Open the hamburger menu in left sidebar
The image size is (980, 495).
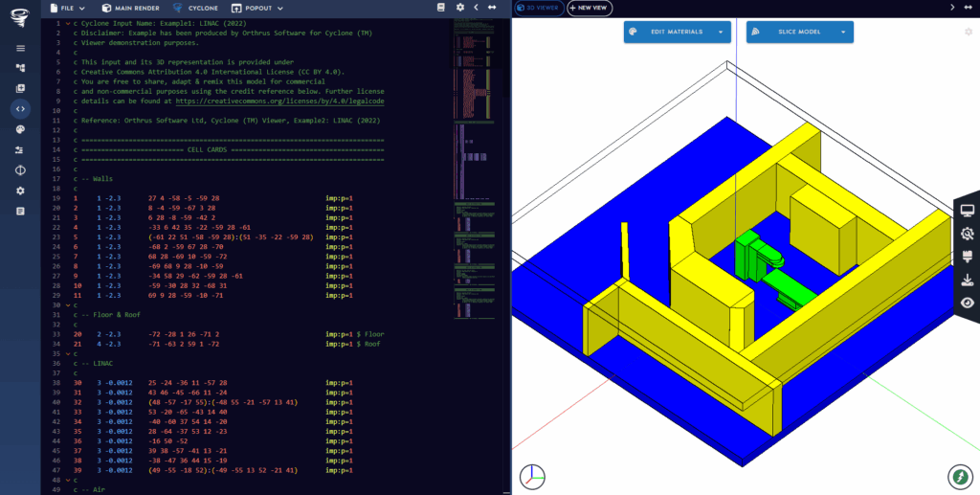pyautogui.click(x=20, y=48)
